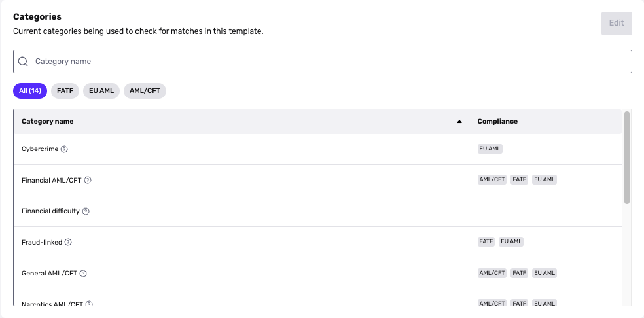Toggle sort arrow in Category name header

[x=459, y=122]
